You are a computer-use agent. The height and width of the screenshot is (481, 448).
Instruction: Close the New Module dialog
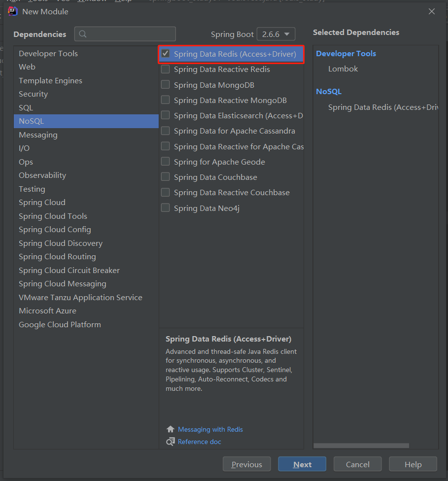[431, 11]
